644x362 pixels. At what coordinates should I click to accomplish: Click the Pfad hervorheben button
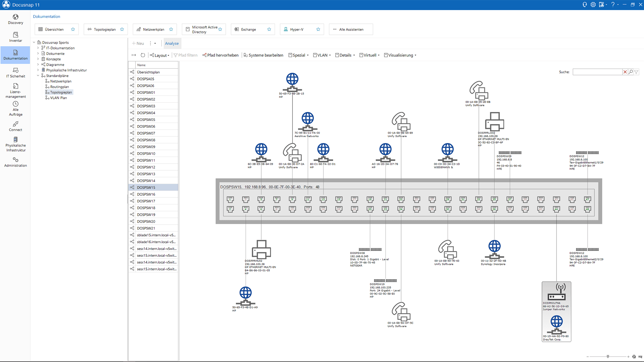tap(220, 55)
